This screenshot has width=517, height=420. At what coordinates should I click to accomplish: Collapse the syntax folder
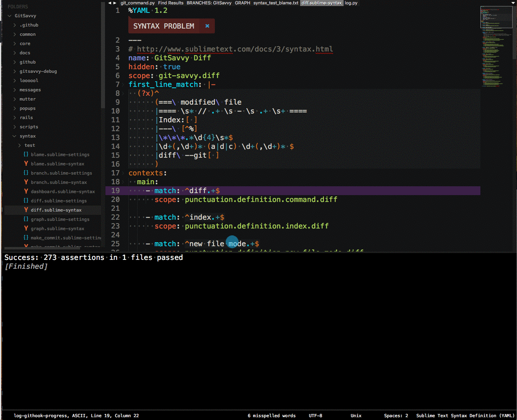coord(14,136)
